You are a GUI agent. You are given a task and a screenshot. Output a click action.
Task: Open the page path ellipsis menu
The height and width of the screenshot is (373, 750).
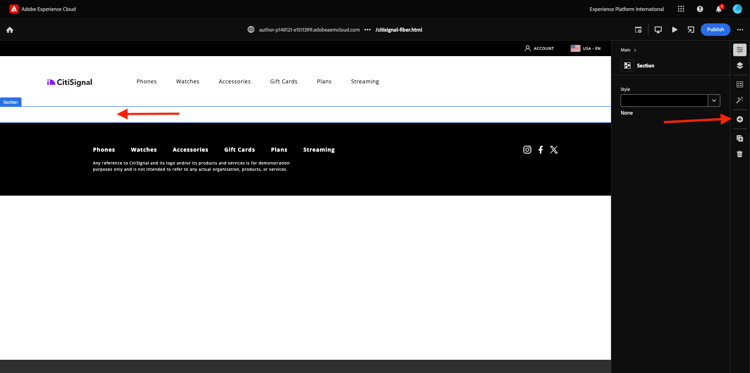coord(367,30)
